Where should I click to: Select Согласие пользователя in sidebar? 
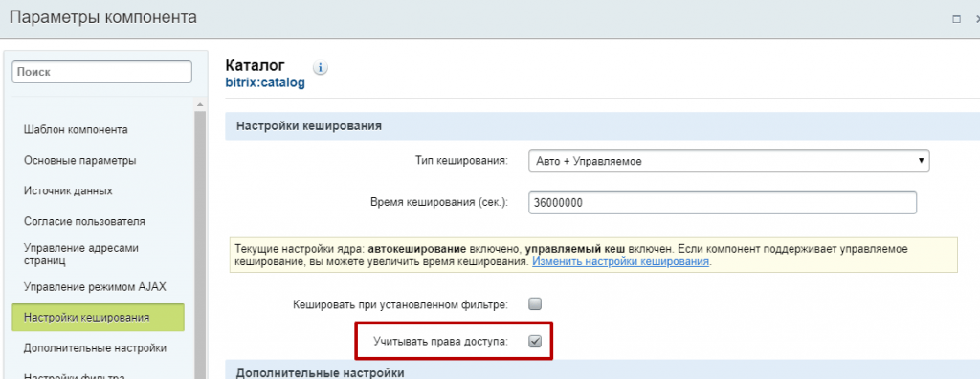click(84, 221)
